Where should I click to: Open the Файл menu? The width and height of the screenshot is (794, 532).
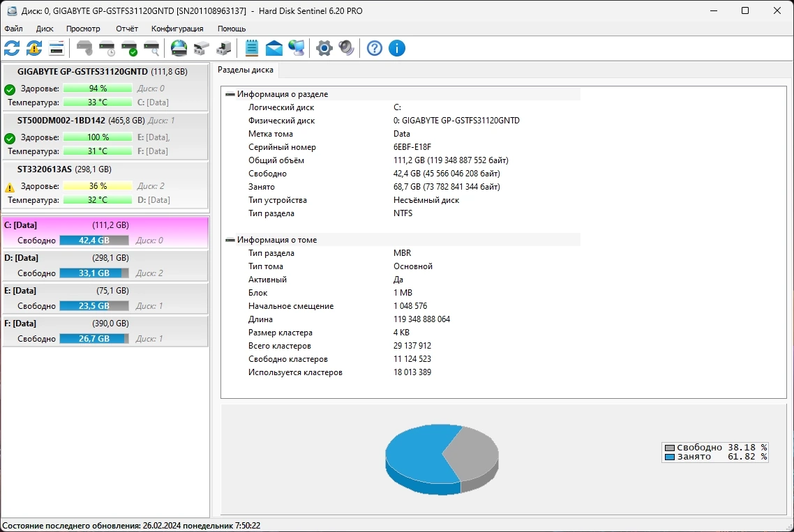point(14,29)
